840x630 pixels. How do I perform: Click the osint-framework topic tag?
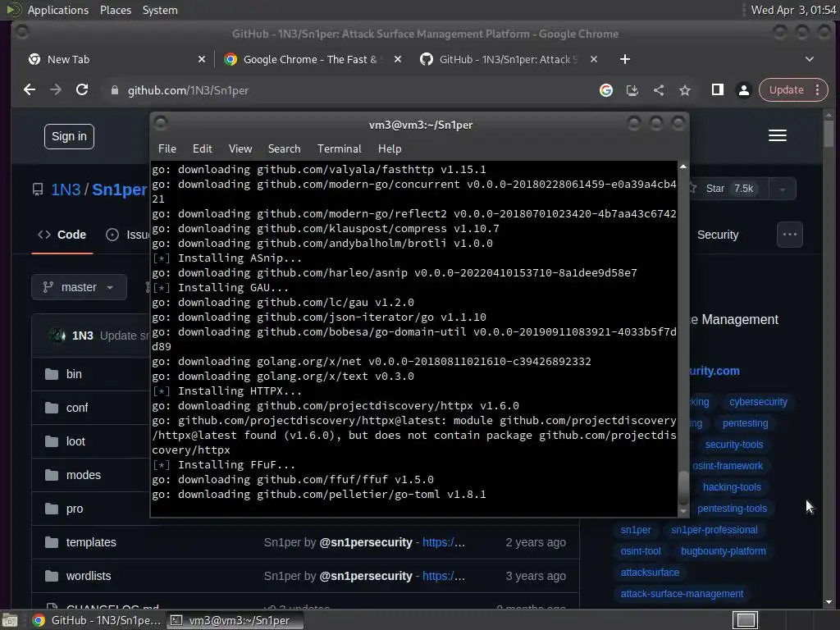(x=727, y=466)
